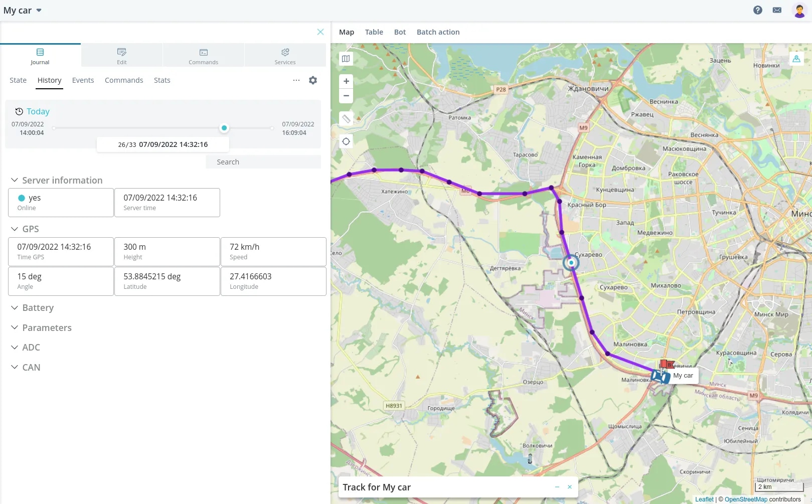Viewport: 812px width, 504px height.
Task: Open the user avatar menu
Action: coord(799,10)
